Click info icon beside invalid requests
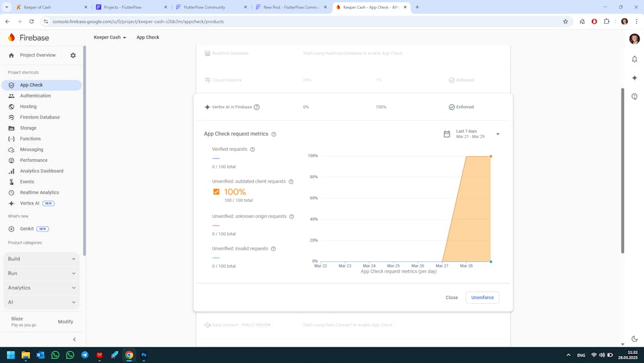The width and height of the screenshot is (644, 363). coord(273,249)
